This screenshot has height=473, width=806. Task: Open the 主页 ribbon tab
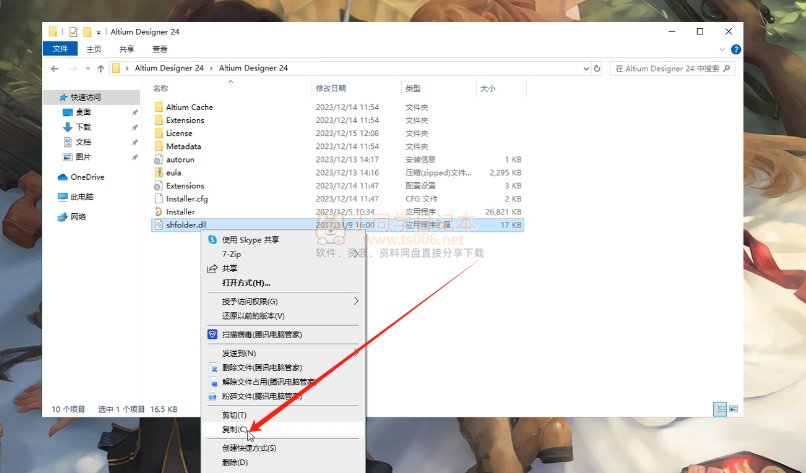94,49
